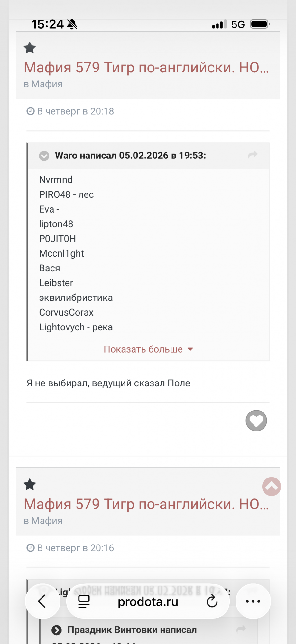
Task: Collapse Waro's quote with circle chevron
Action: (x=44, y=156)
